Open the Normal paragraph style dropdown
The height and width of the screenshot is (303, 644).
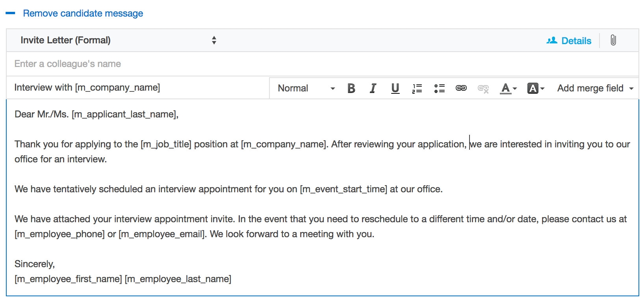click(306, 88)
